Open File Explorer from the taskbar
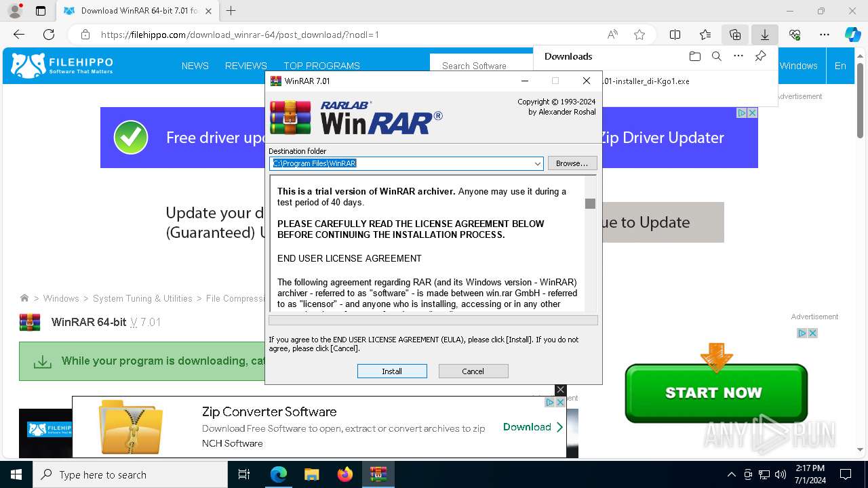 (311, 474)
